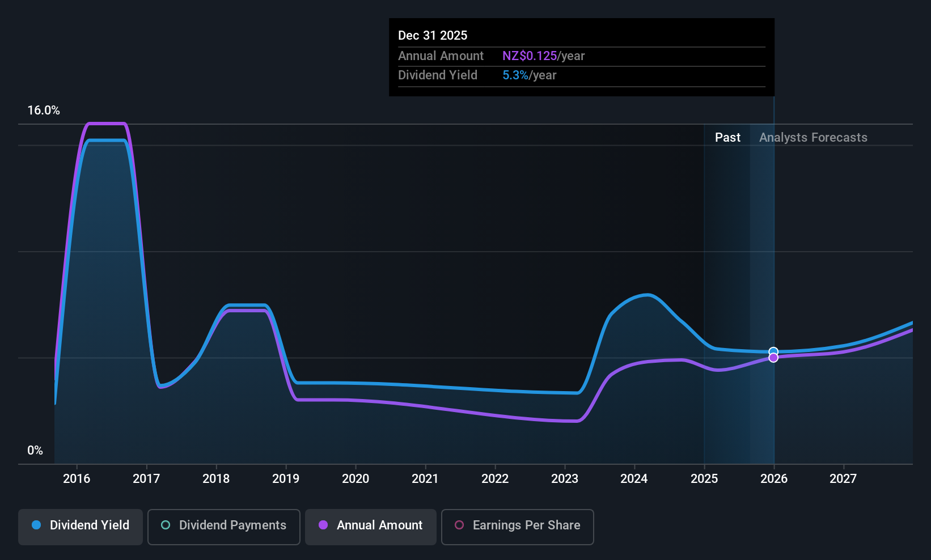Click the 2021 x-axis label
This screenshot has width=931, height=560.
click(425, 478)
